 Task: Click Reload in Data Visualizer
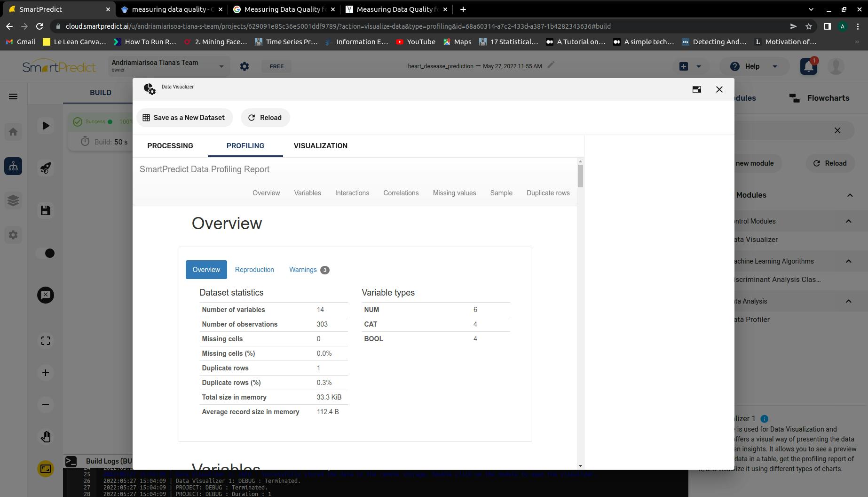point(265,118)
